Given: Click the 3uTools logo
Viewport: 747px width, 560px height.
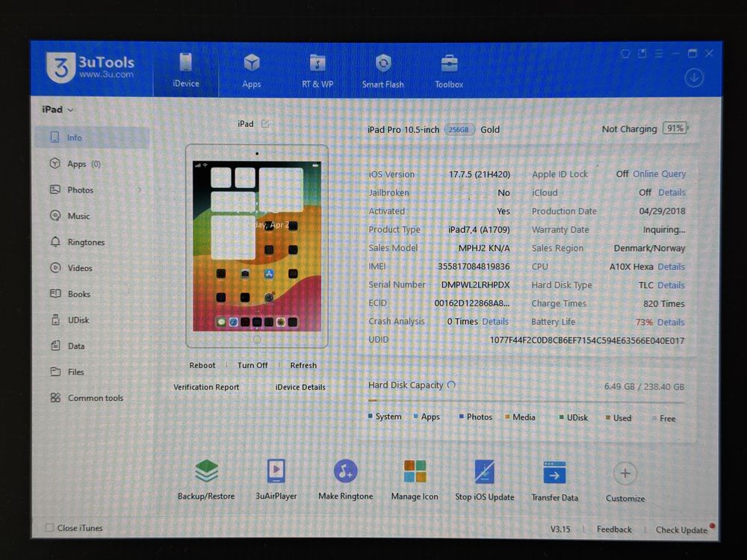Looking at the screenshot, I should (x=90, y=68).
